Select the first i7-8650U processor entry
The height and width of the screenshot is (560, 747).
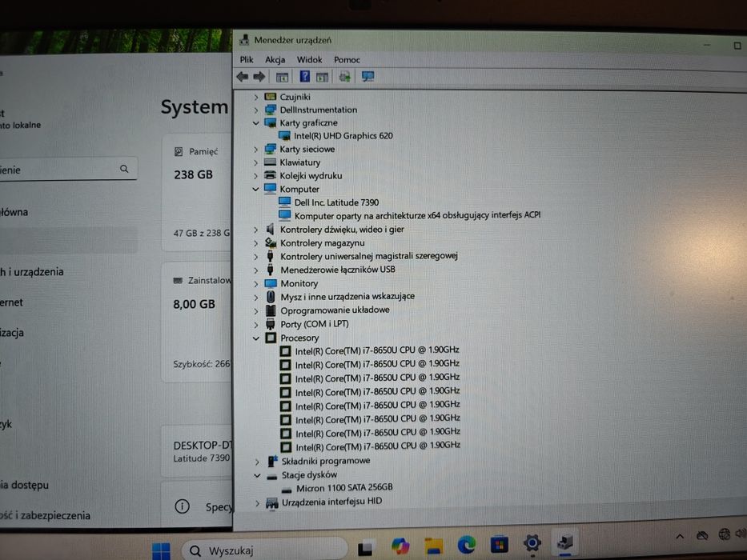(377, 350)
